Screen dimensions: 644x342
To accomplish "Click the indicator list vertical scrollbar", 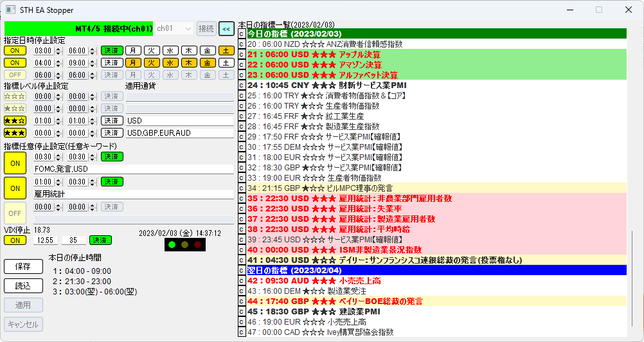I will tap(632, 279).
